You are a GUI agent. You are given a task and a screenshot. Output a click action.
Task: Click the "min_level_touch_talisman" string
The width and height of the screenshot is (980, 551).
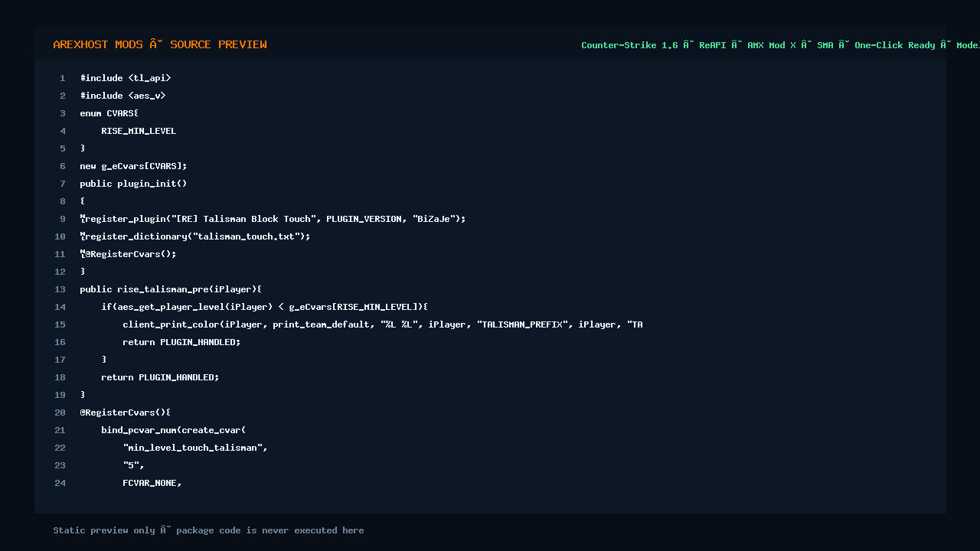click(195, 448)
